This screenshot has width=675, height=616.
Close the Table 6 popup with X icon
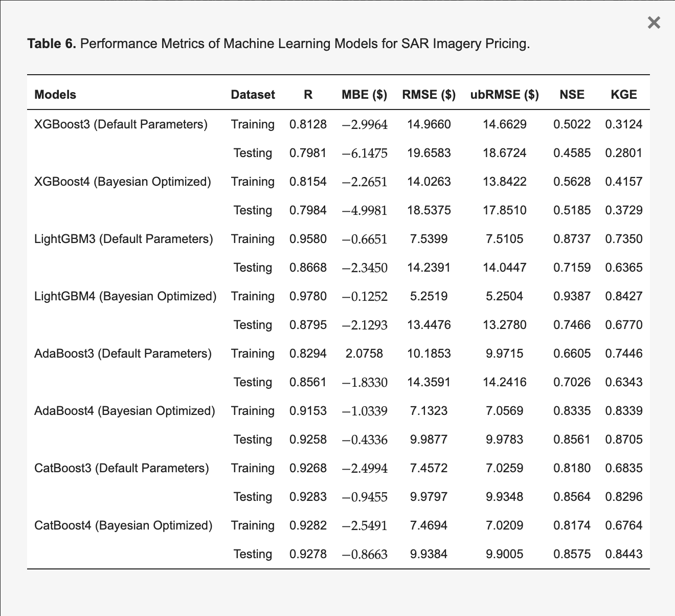(654, 23)
